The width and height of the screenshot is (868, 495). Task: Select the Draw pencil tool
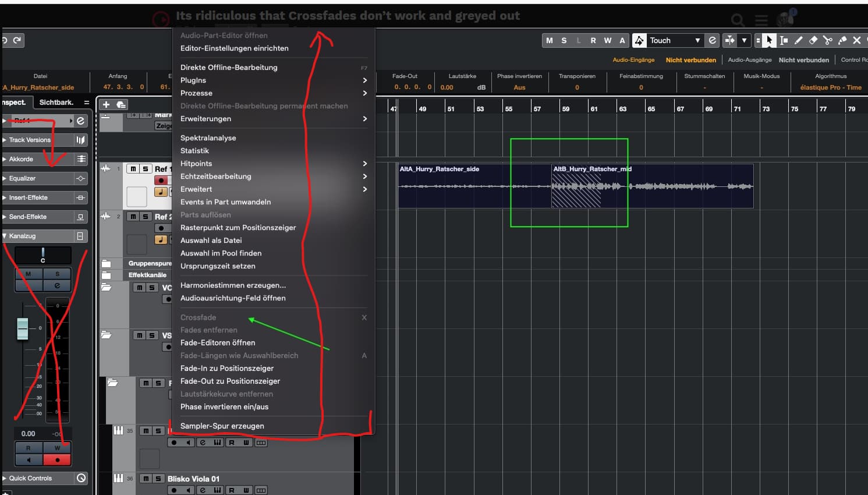click(798, 40)
